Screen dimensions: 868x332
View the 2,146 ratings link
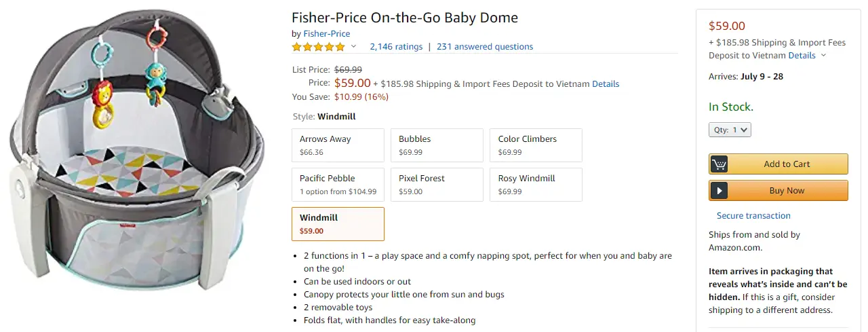(396, 47)
